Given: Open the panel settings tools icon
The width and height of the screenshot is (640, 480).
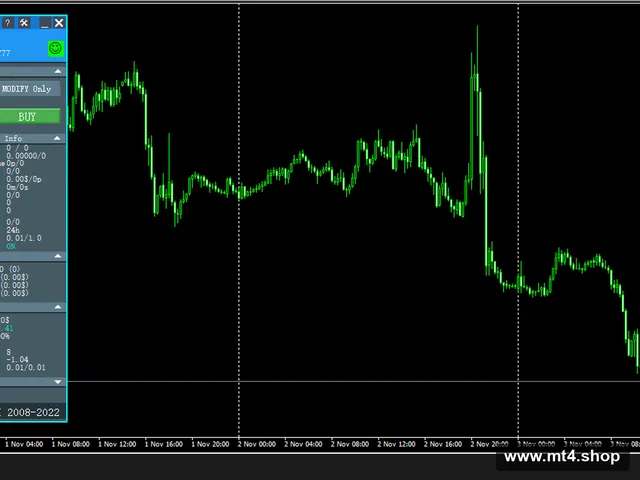Looking at the screenshot, I should tap(24, 23).
